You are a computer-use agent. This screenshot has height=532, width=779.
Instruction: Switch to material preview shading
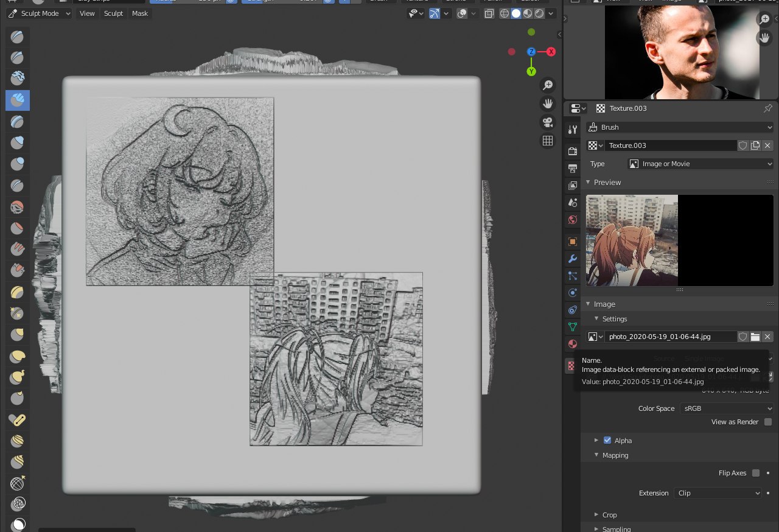pyautogui.click(x=528, y=13)
